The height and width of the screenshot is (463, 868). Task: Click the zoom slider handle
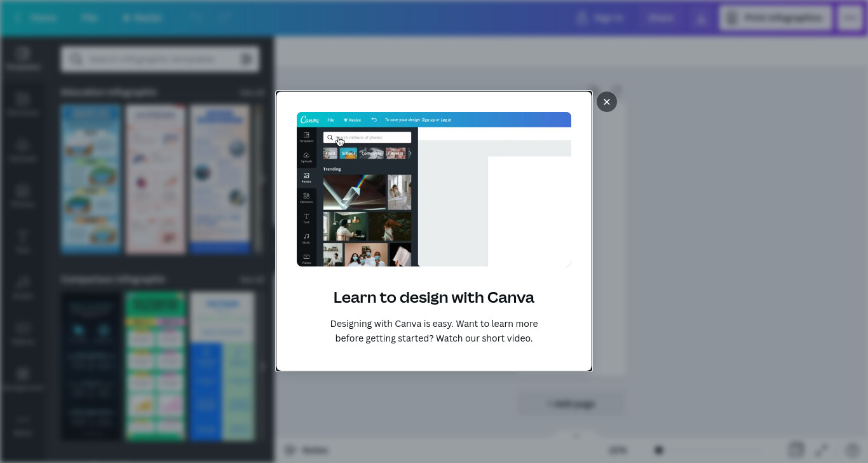pos(659,450)
